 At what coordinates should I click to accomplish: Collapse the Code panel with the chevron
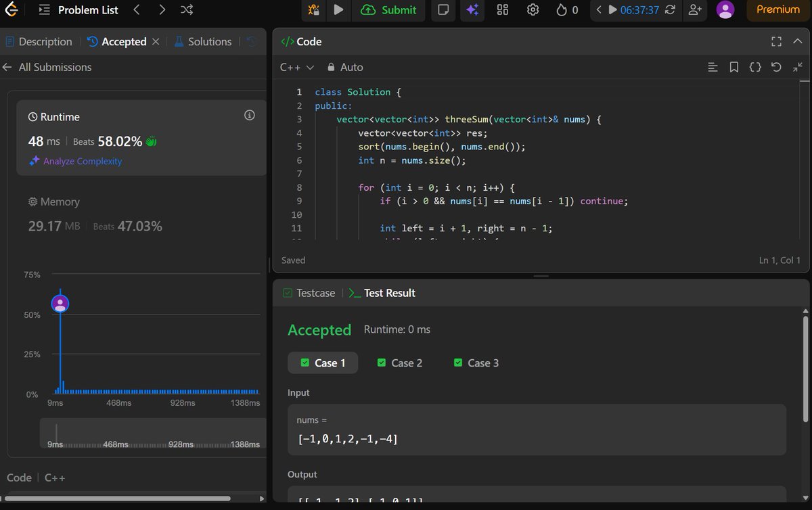(x=796, y=41)
